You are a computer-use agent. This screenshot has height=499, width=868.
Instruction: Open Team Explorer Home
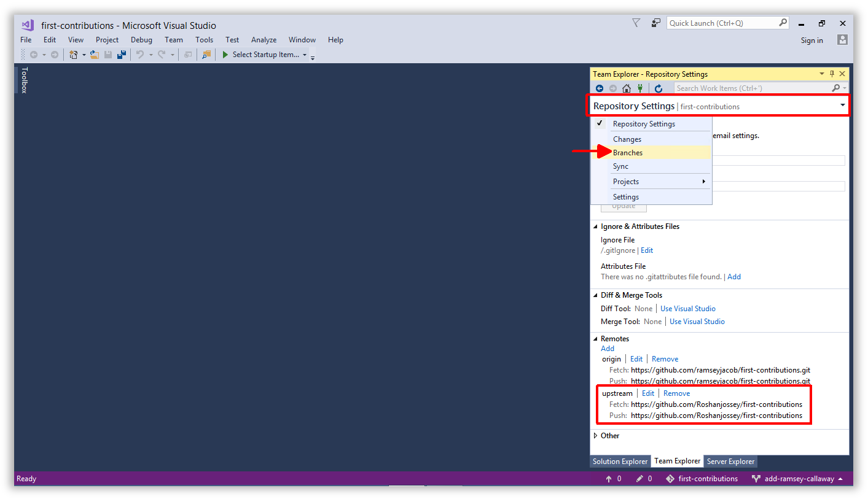coord(627,88)
